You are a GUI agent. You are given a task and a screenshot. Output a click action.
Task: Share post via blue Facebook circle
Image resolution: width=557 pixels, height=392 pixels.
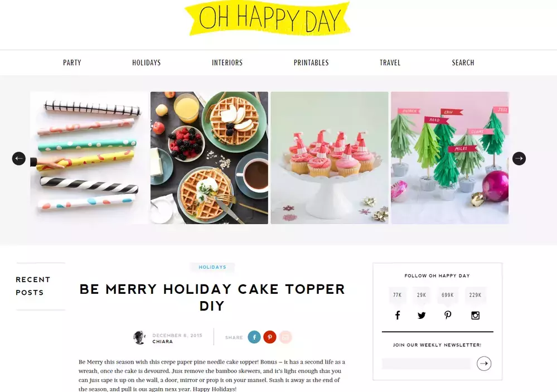tap(254, 337)
